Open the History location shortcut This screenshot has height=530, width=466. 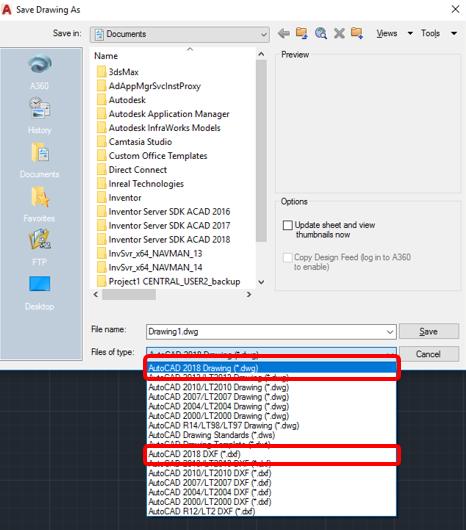point(40,116)
